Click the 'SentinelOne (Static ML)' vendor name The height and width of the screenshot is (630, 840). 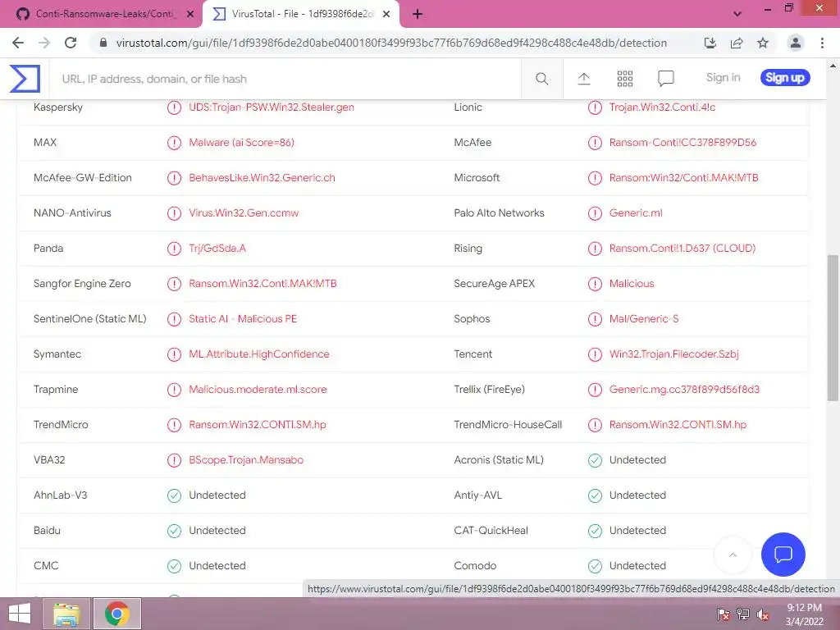(x=90, y=319)
